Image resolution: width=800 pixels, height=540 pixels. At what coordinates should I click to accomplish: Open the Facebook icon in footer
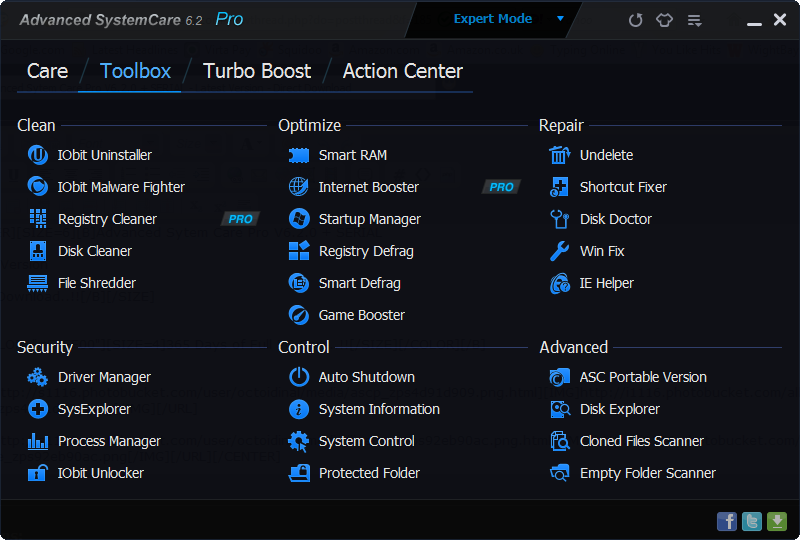(x=727, y=521)
